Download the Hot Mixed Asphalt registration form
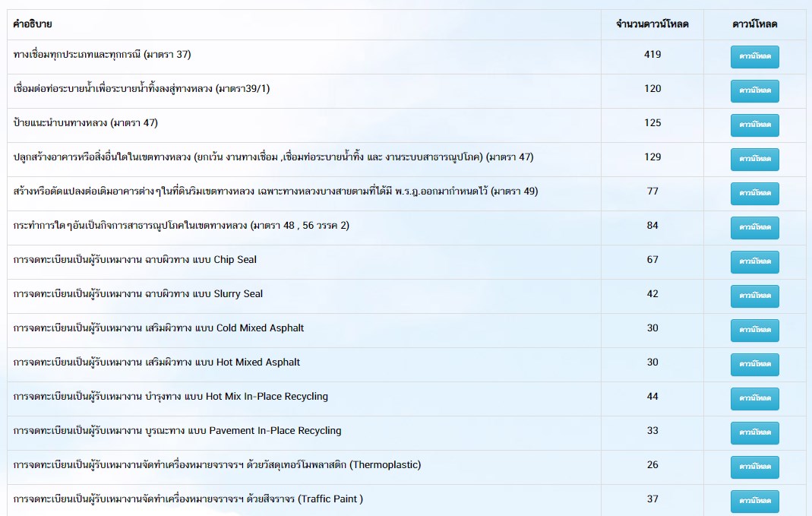812x516 pixels. tap(754, 364)
